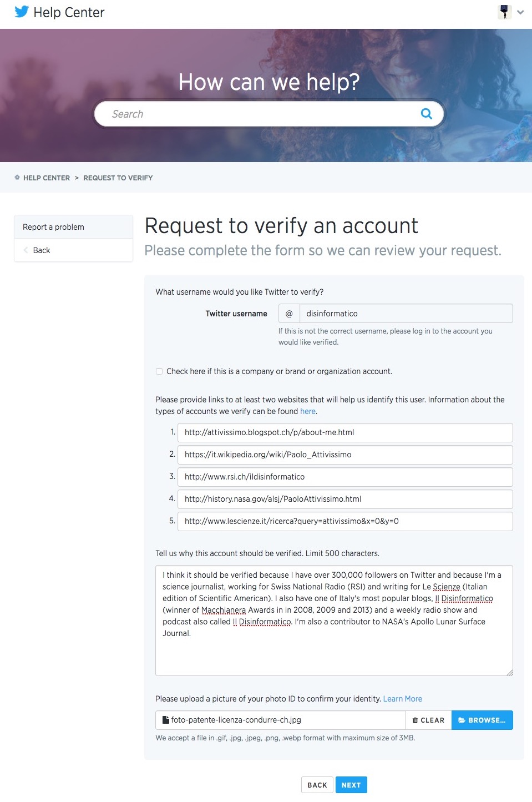532x802 pixels.
Task: Click the back chevron in sidebar
Action: coord(26,250)
